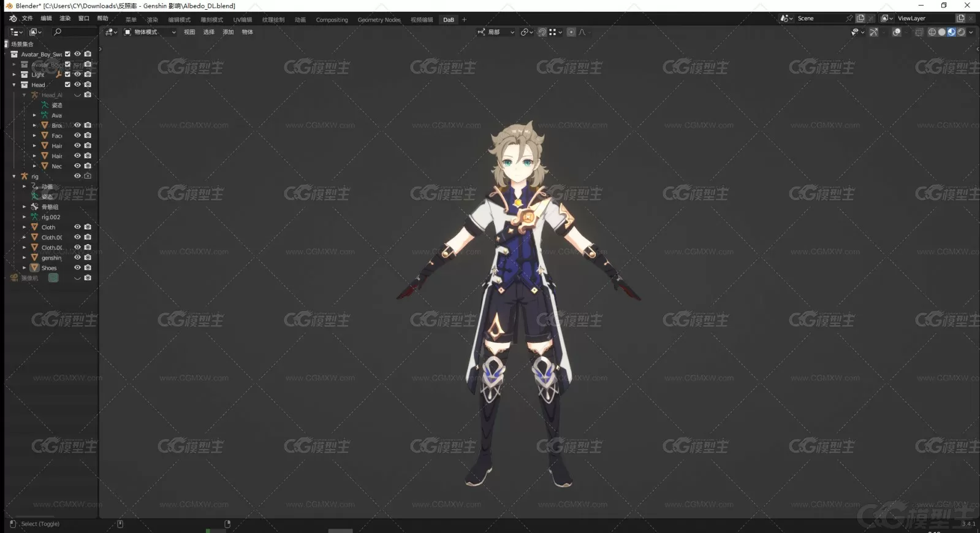The height and width of the screenshot is (533, 980).
Task: Collapse the rig object tree
Action: 14,176
